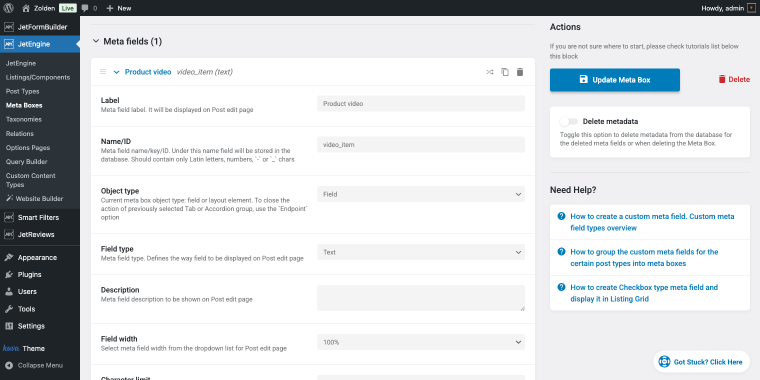This screenshot has width=760, height=380.
Task: Open 'How to create Checkbox type meta field' tutorial
Action: [644, 293]
